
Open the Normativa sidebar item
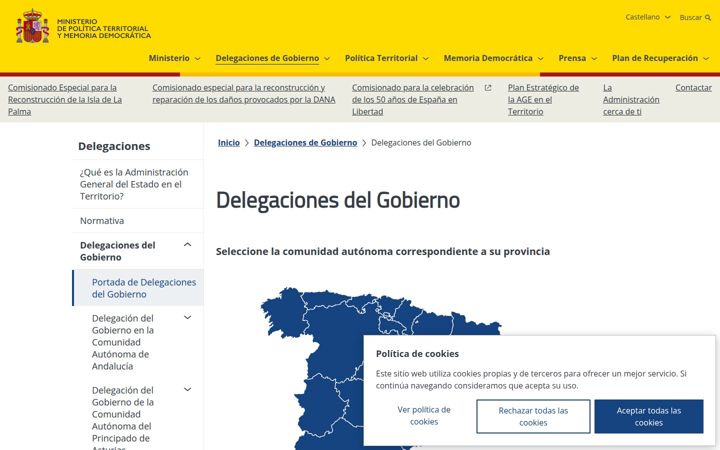pyautogui.click(x=102, y=221)
